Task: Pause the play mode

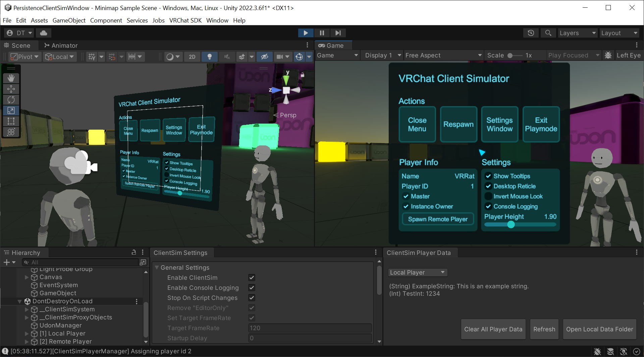Action: coord(322,33)
